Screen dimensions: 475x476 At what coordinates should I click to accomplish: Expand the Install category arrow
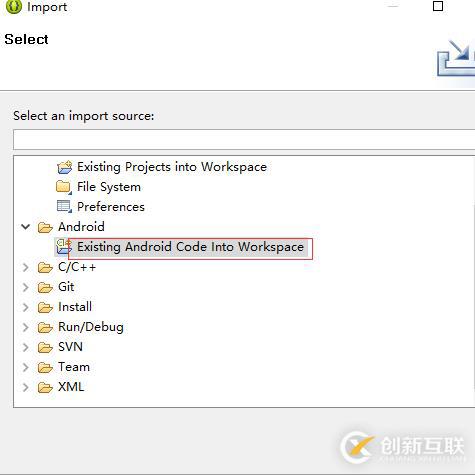(26, 307)
